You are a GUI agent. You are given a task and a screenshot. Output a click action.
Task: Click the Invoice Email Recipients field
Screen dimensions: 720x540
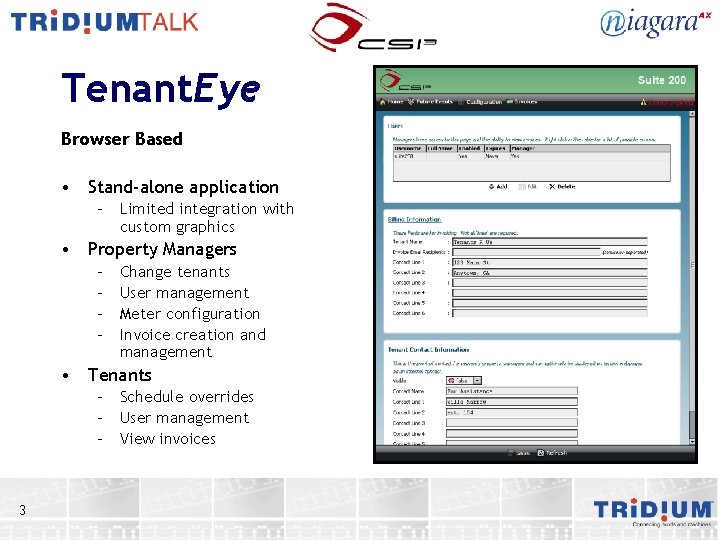coord(526,252)
